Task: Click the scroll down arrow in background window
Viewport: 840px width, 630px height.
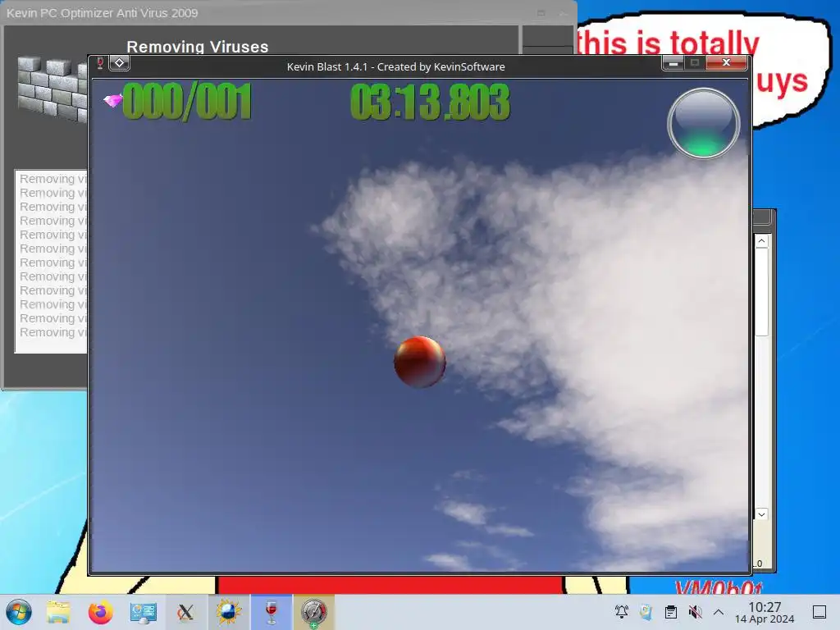Action: coord(761,514)
